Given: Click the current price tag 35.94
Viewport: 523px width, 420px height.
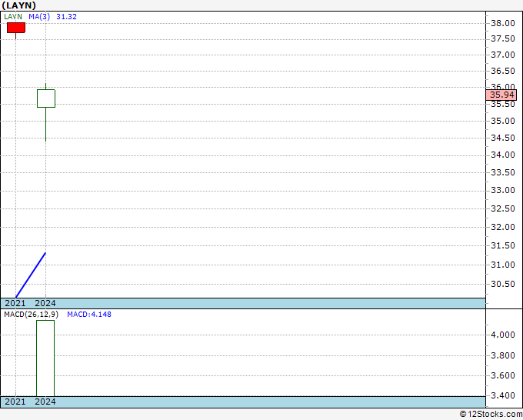Looking at the screenshot, I should click(x=501, y=95).
